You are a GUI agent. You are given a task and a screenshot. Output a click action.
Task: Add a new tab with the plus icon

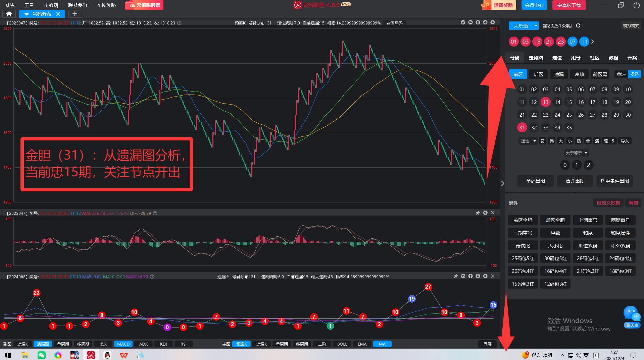click(x=75, y=14)
